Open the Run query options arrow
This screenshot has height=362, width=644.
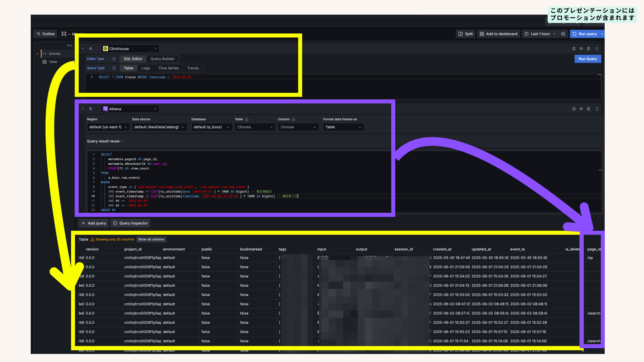click(x=602, y=34)
